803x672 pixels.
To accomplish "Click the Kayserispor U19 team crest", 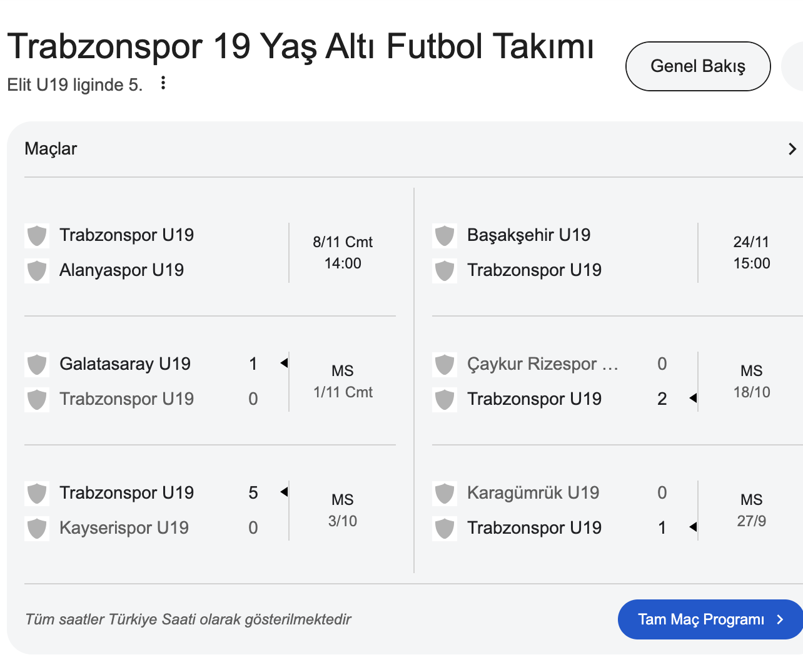I will pyautogui.click(x=37, y=528).
